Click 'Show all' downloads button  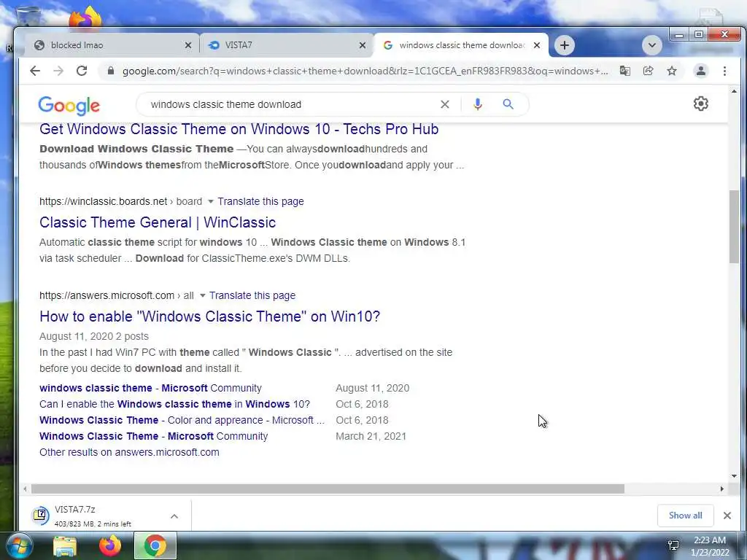(x=685, y=516)
